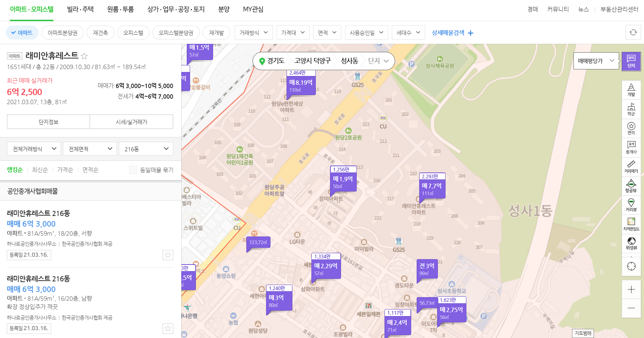Viewport: 644px width, 338px height.
Task: Select the 거리재기 distance ruler tool
Action: pos(631,167)
